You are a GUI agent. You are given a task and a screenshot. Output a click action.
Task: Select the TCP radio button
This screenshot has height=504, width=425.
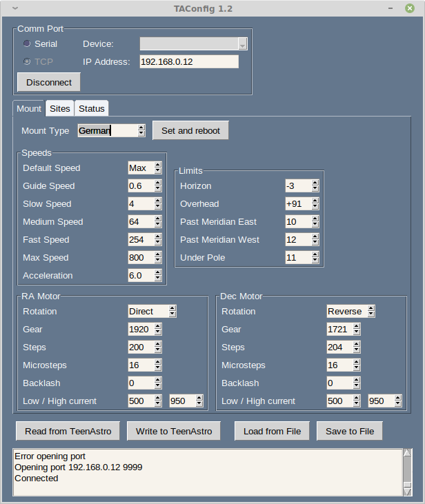[27, 61]
